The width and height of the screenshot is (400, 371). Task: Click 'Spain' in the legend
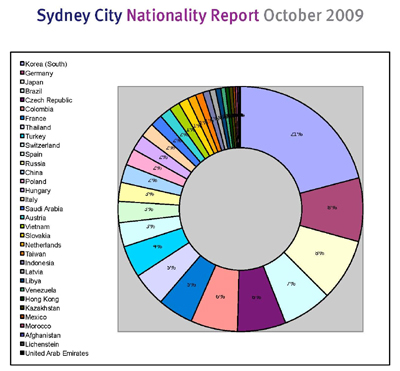point(34,154)
